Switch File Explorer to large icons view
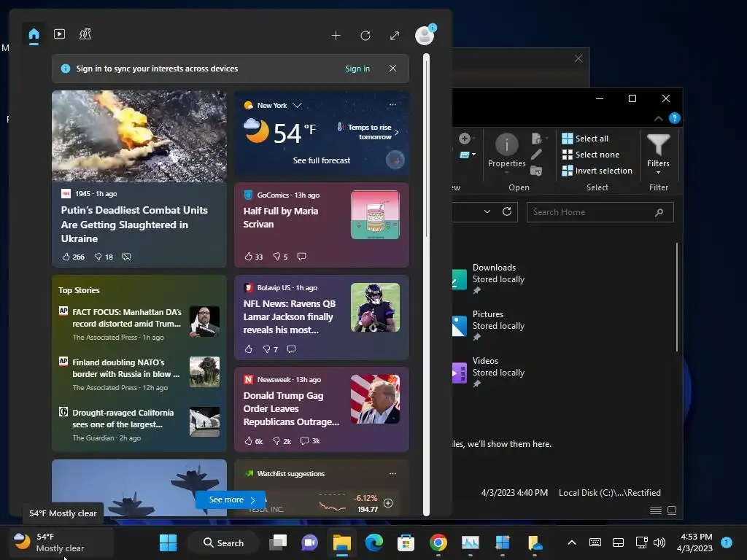The height and width of the screenshot is (560, 747). [x=672, y=510]
